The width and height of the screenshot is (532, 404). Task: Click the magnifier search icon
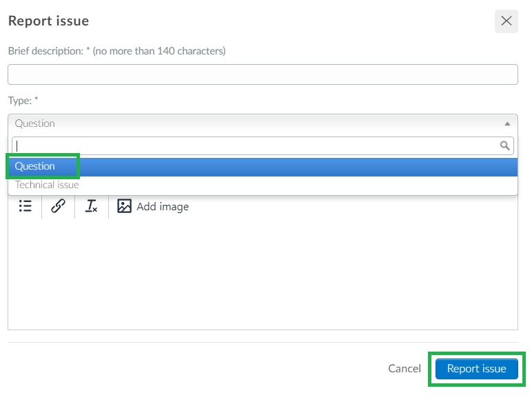[x=504, y=145]
